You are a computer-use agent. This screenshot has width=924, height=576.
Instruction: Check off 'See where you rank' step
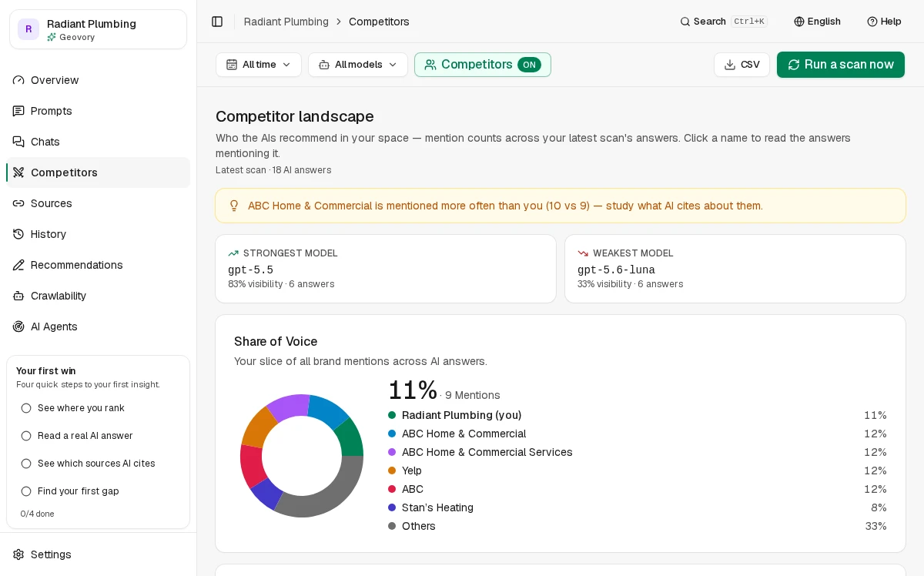26,408
